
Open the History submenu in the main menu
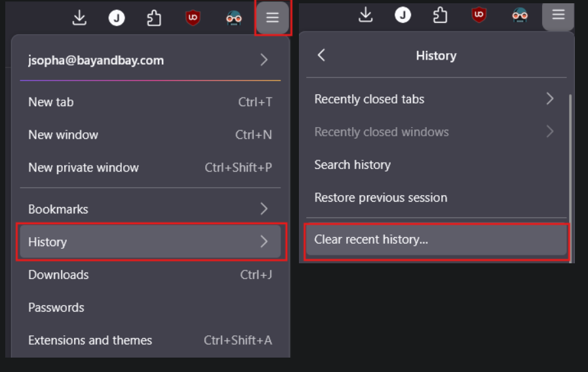click(x=150, y=242)
